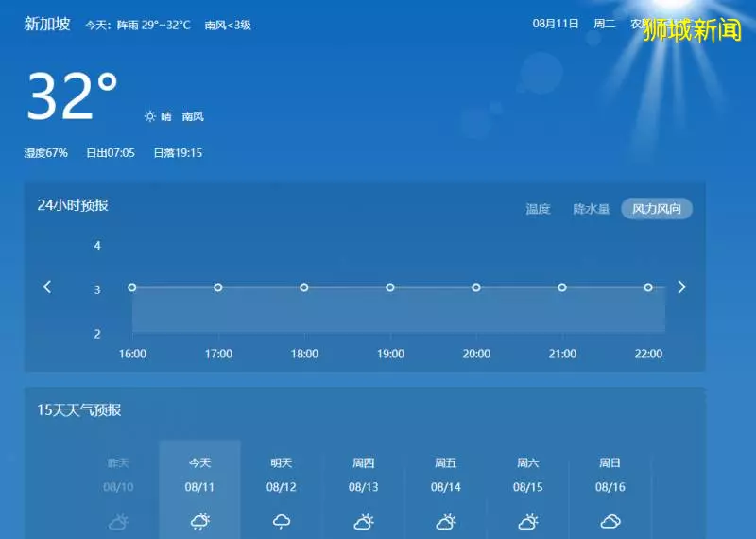Select the 风力风向 tab
This screenshot has height=539, width=756.
657,209
